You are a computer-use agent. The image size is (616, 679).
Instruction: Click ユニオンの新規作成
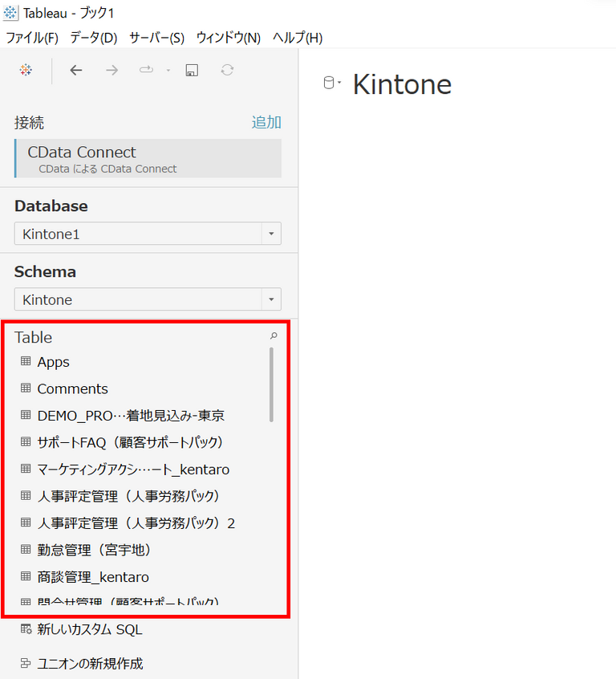coord(90,664)
